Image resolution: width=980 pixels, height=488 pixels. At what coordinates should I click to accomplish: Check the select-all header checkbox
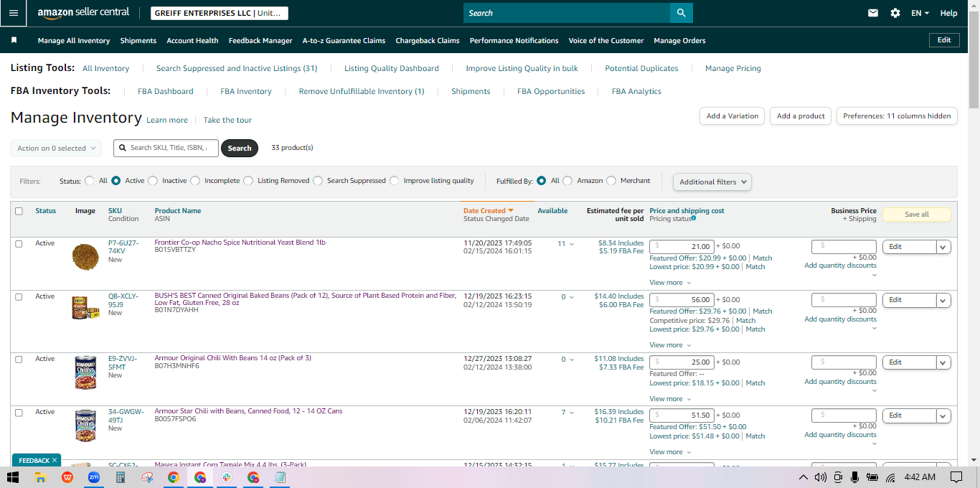pyautogui.click(x=19, y=211)
